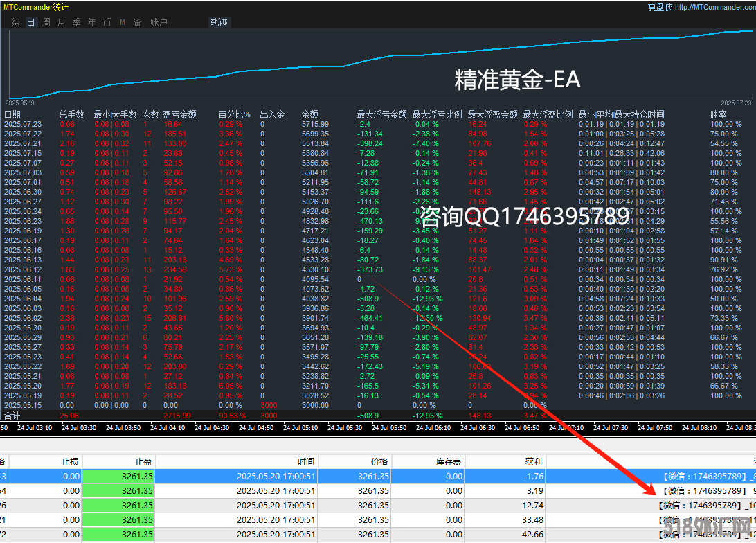Sort by the 盈亏金额 column header
The width and height of the screenshot is (756, 543).
click(179, 114)
